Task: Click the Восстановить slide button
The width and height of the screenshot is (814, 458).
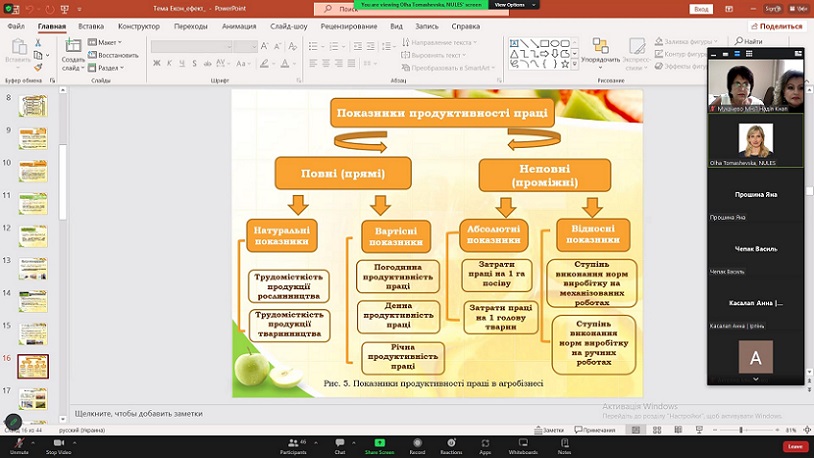Action: point(113,55)
